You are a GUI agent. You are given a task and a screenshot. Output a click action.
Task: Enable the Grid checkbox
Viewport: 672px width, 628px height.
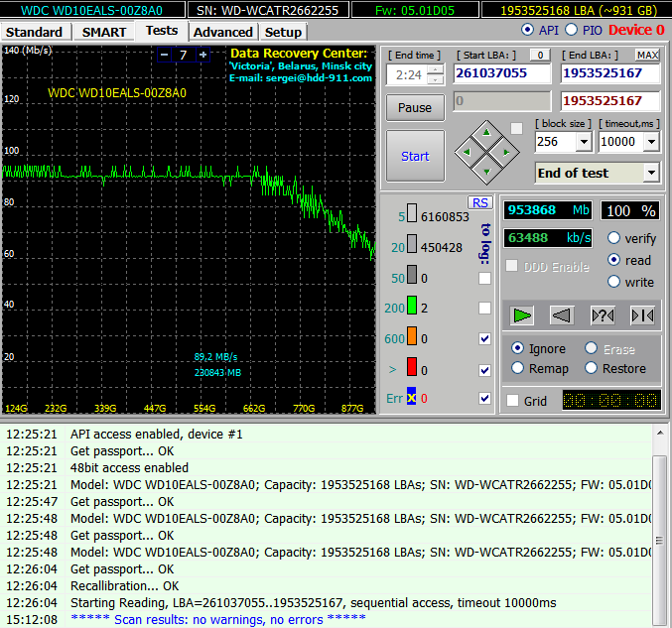click(512, 401)
